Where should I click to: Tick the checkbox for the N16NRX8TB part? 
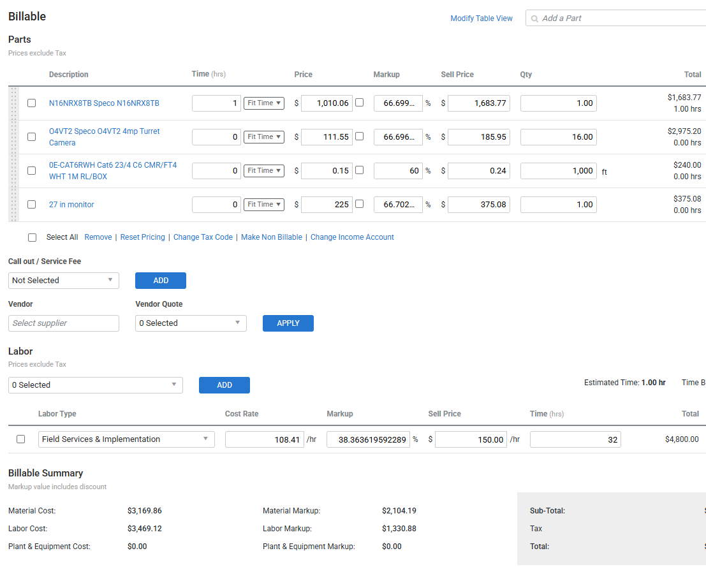click(32, 103)
